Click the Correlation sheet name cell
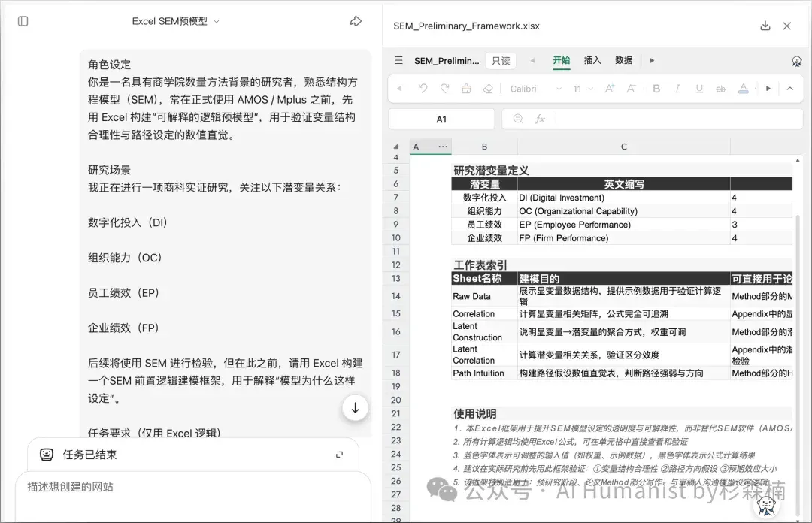Image resolution: width=812 pixels, height=523 pixels. click(484, 314)
